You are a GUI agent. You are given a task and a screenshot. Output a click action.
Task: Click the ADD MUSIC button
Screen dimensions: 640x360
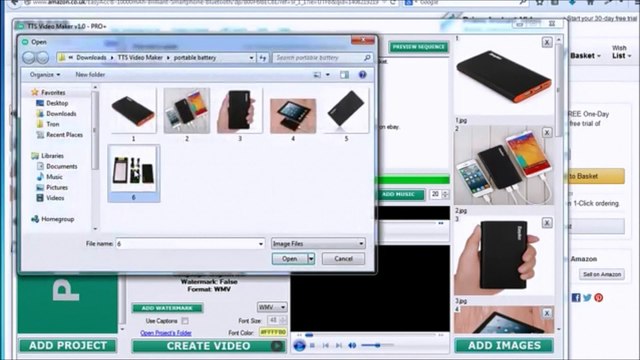pyautogui.click(x=399, y=194)
